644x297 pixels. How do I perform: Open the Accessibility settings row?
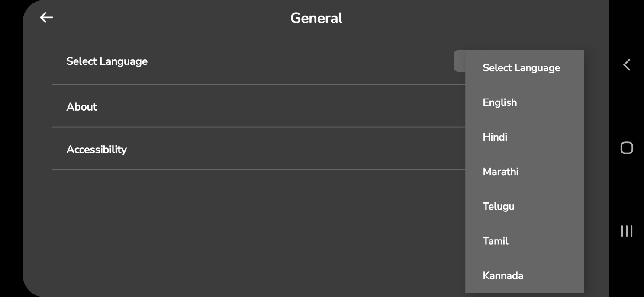point(97,150)
